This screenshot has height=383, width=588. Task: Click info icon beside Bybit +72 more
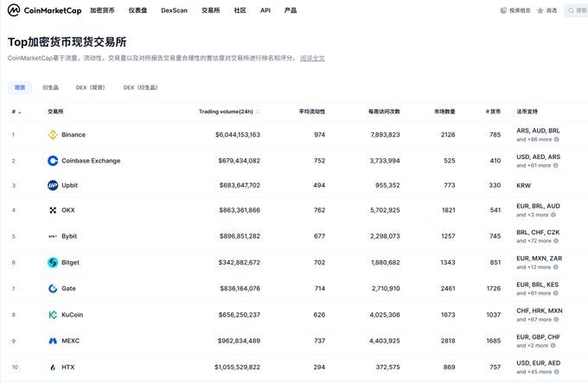556,241
